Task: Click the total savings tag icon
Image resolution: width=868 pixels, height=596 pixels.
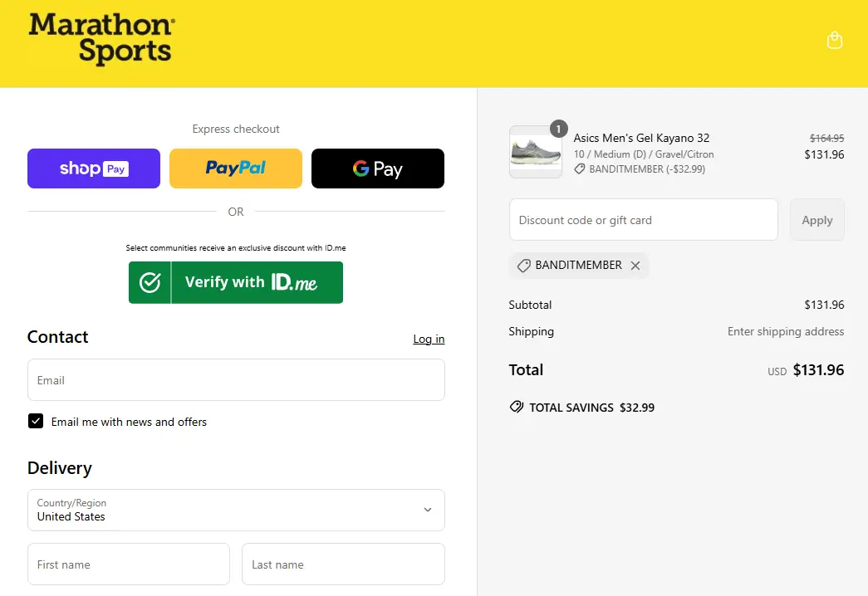Action: (516, 408)
